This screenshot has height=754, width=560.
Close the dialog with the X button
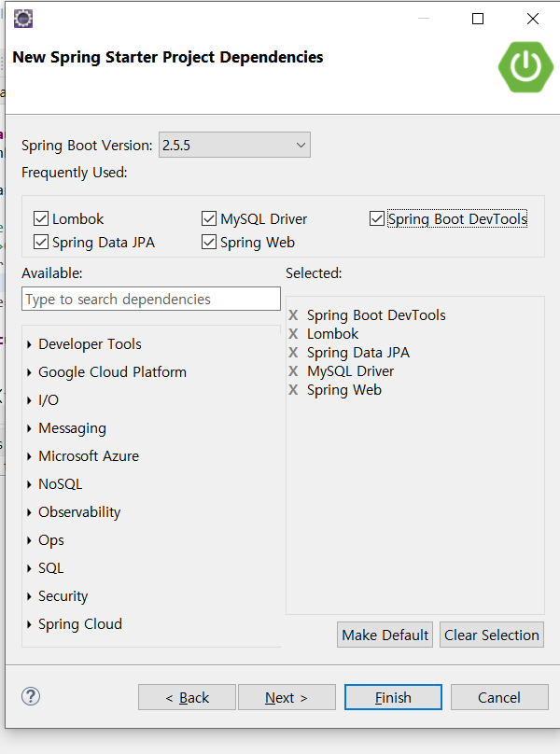click(533, 19)
